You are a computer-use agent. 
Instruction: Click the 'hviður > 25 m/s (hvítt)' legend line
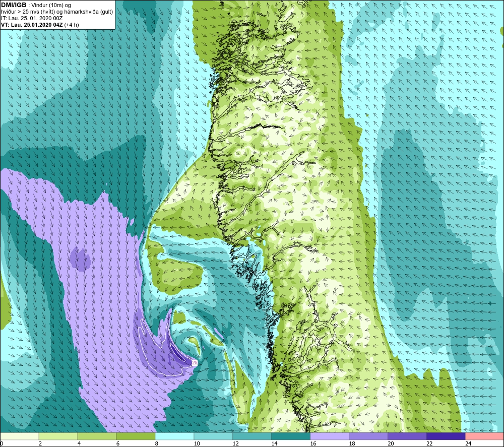57,12
